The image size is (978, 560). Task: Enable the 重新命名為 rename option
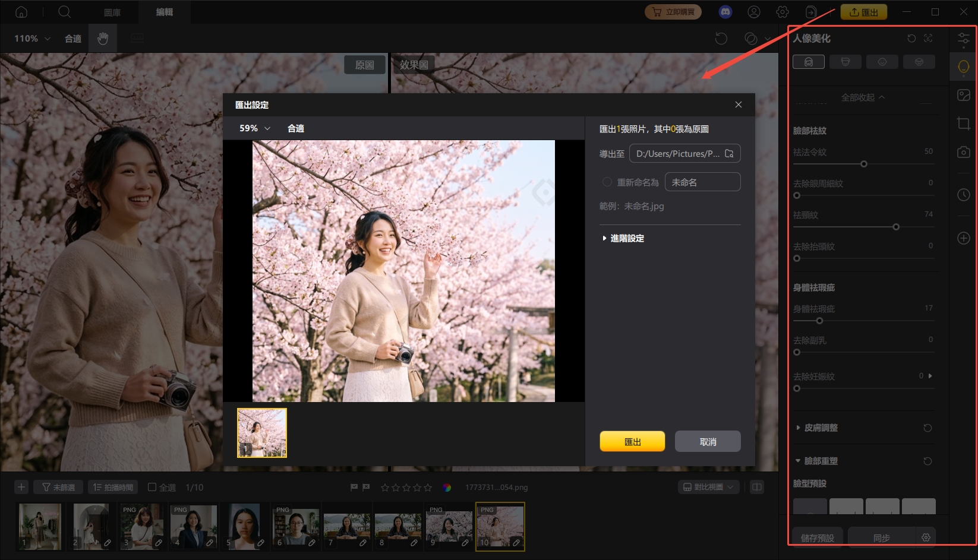click(x=607, y=182)
